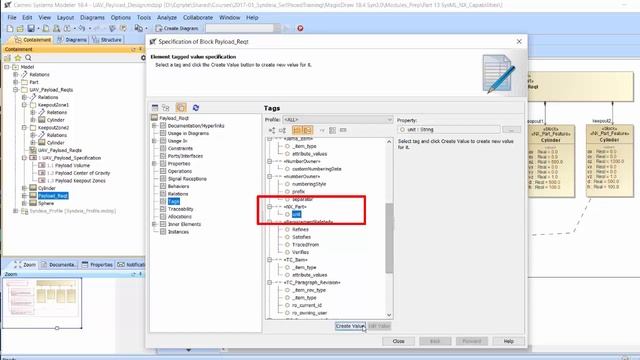This screenshot has height=360, width=640.
Task: Click the Property field showing unit : String
Action: click(x=449, y=129)
